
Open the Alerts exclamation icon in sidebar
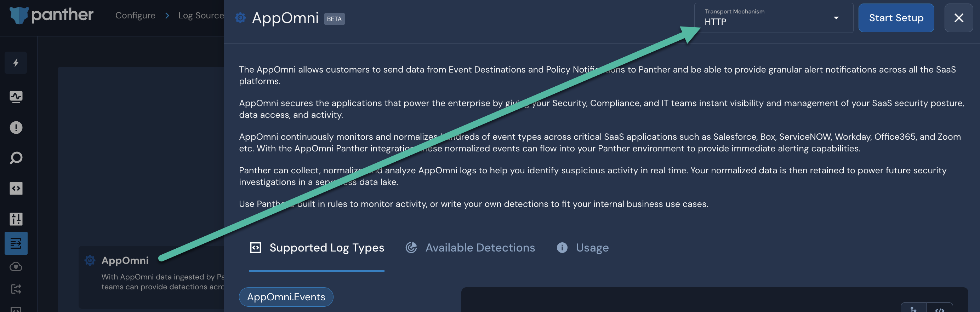tap(16, 127)
